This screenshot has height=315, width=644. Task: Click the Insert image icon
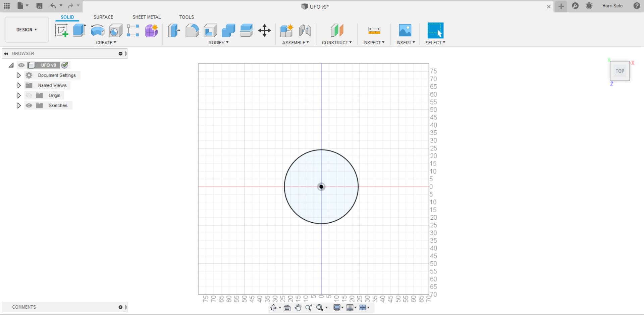click(x=405, y=31)
